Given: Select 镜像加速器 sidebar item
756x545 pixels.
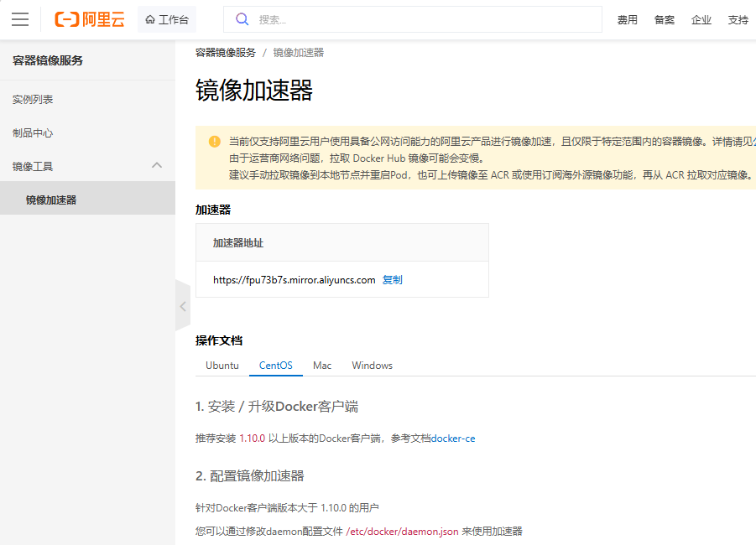Looking at the screenshot, I should (x=51, y=200).
